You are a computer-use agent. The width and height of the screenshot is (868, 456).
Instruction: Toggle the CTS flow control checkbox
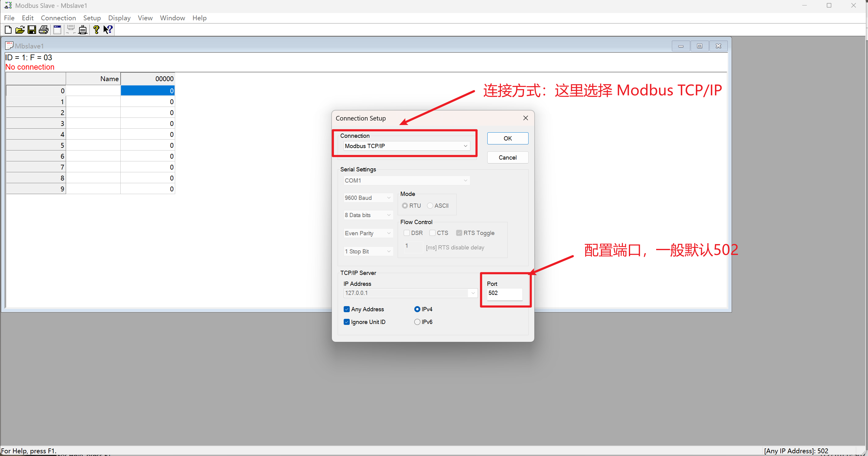coord(432,233)
